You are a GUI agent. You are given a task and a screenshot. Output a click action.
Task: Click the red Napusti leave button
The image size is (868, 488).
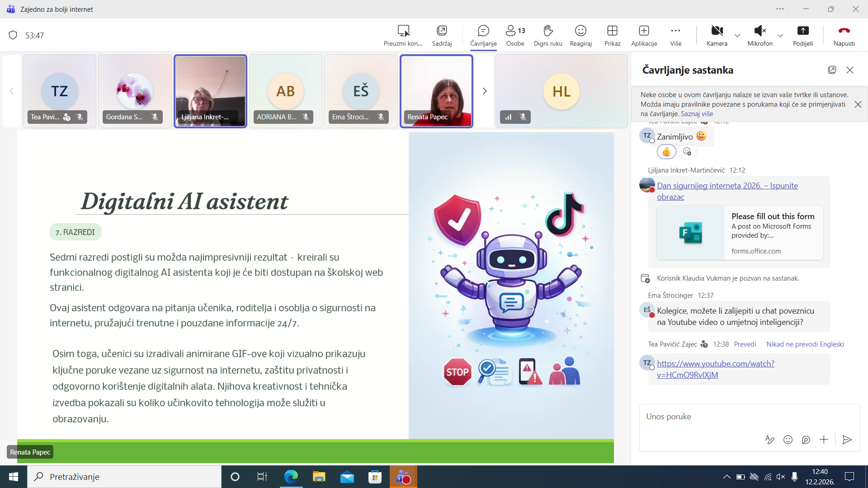click(x=844, y=31)
